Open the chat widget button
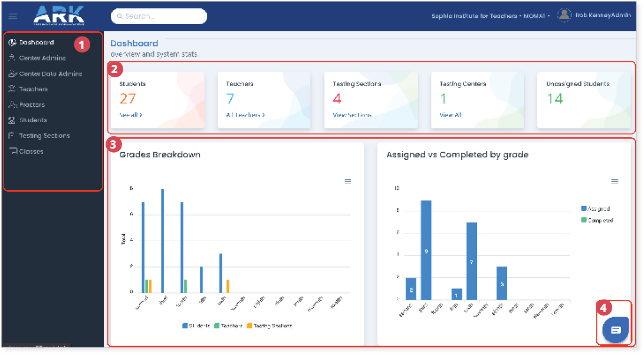The height and width of the screenshot is (355, 644). point(616,330)
